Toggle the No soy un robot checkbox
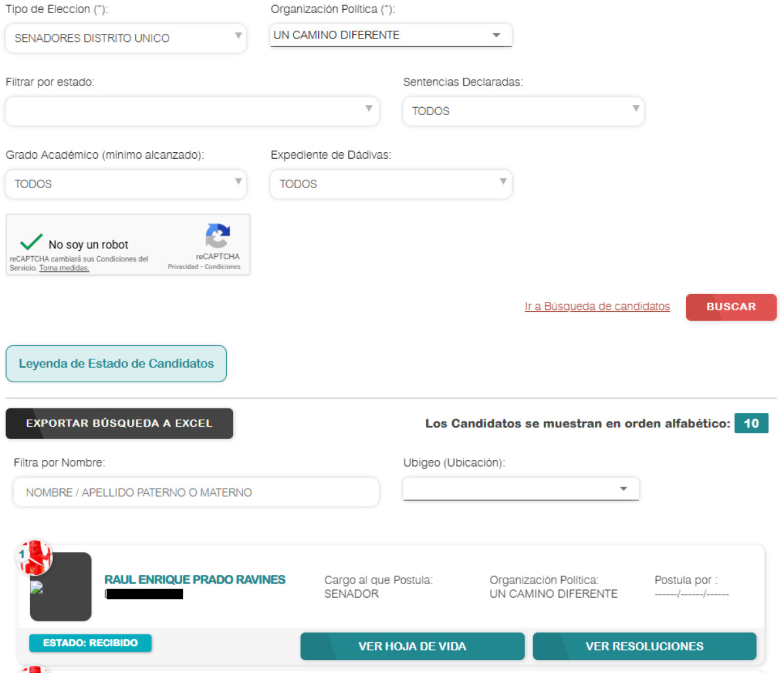 coord(31,243)
